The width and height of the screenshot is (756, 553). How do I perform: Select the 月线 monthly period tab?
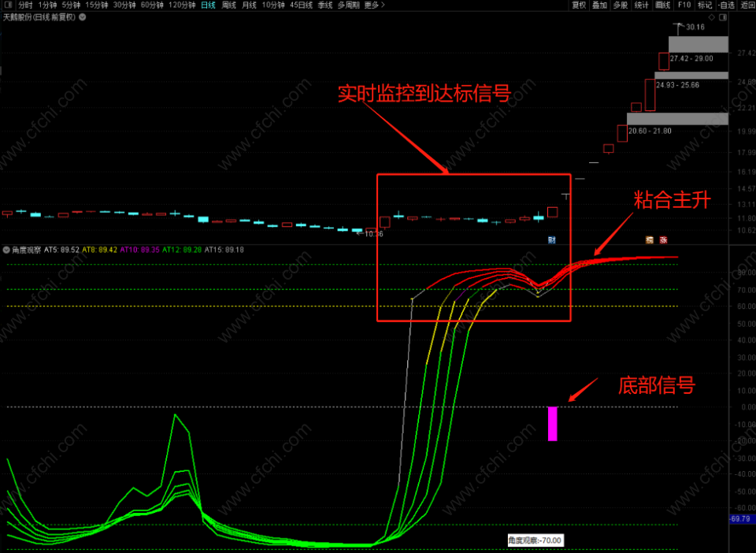[249, 5]
